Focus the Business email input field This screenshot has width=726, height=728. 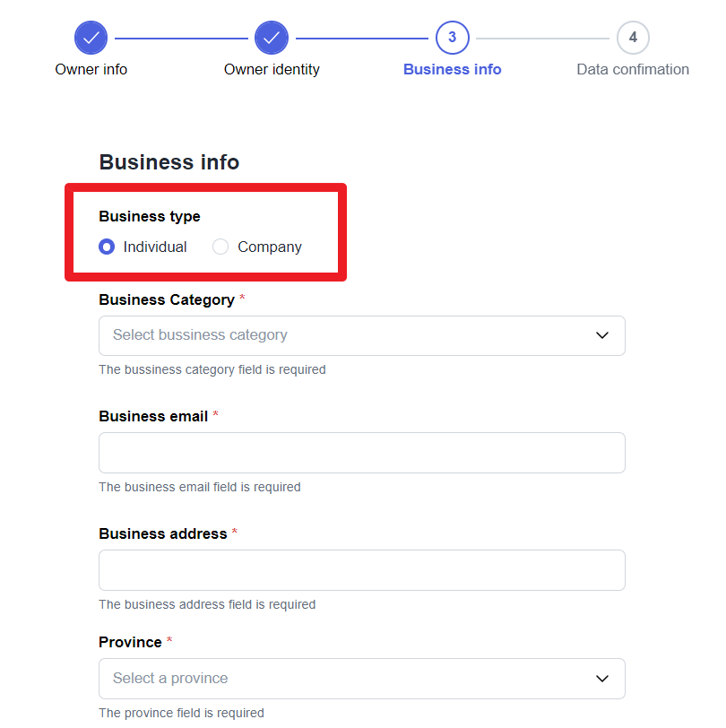click(x=362, y=453)
